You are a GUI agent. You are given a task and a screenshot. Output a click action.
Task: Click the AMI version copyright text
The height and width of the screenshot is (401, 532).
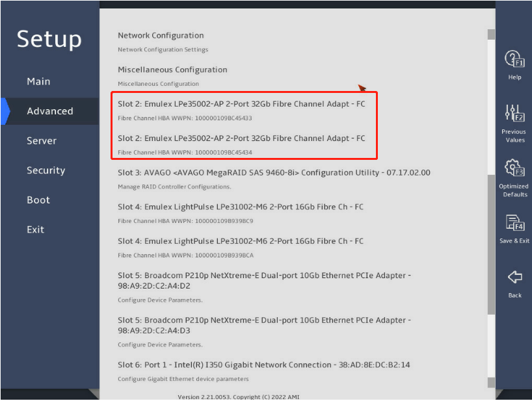(x=239, y=396)
